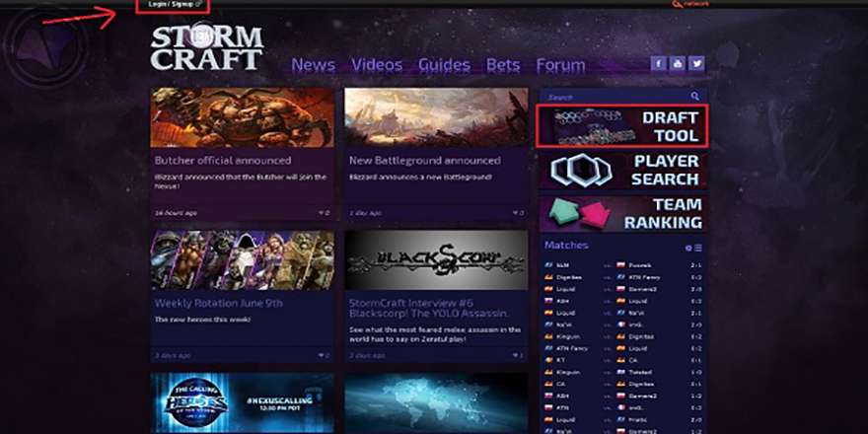Click comment count icon on Butcher article

click(324, 213)
